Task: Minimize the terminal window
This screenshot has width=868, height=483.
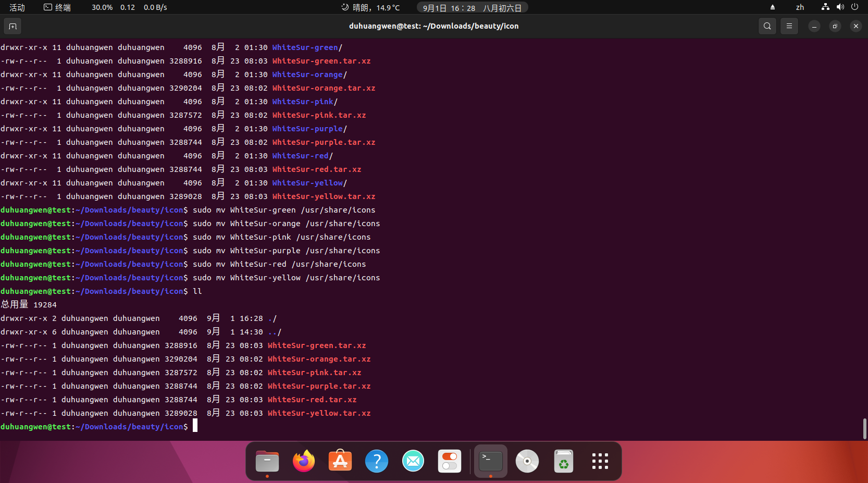Action: [814, 26]
